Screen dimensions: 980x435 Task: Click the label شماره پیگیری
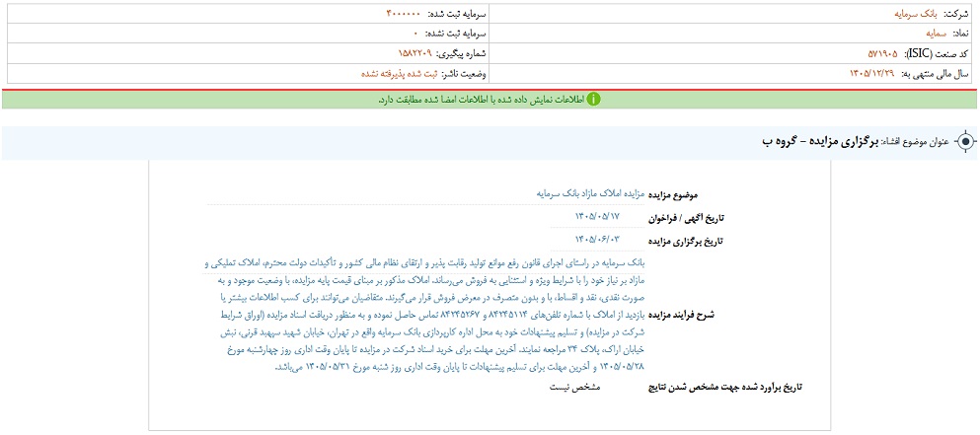(459, 53)
